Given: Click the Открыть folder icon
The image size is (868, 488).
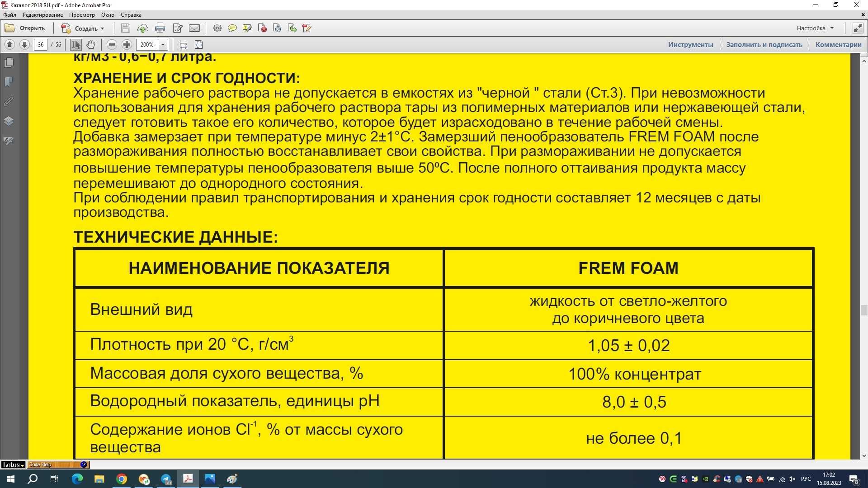Looking at the screenshot, I should (10, 28).
